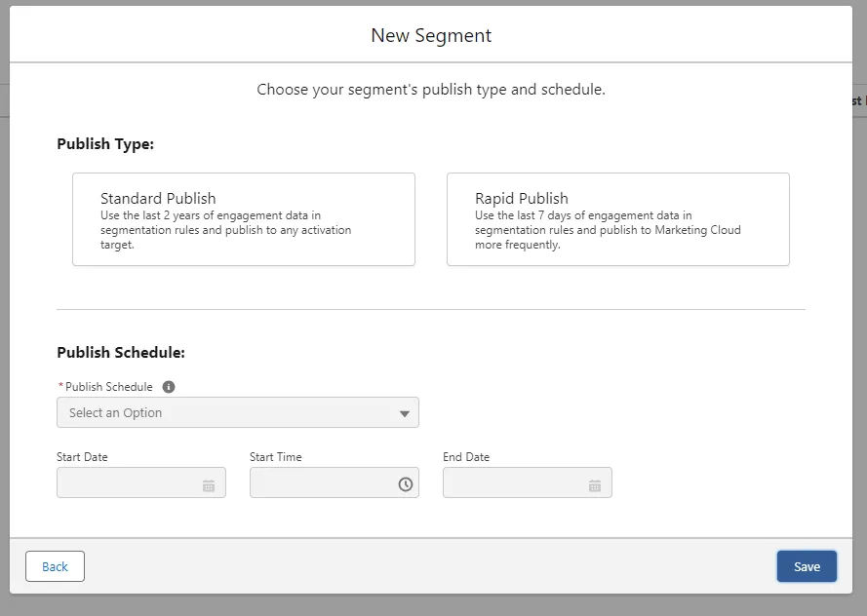Screen dimensions: 867x616
Task: Click the Publish Schedule info icon
Action: point(169,387)
